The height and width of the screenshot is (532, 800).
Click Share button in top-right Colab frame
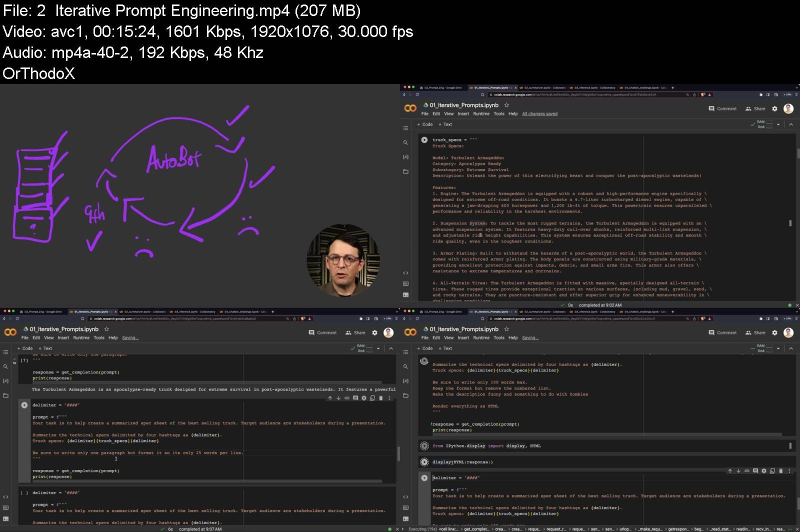point(755,108)
